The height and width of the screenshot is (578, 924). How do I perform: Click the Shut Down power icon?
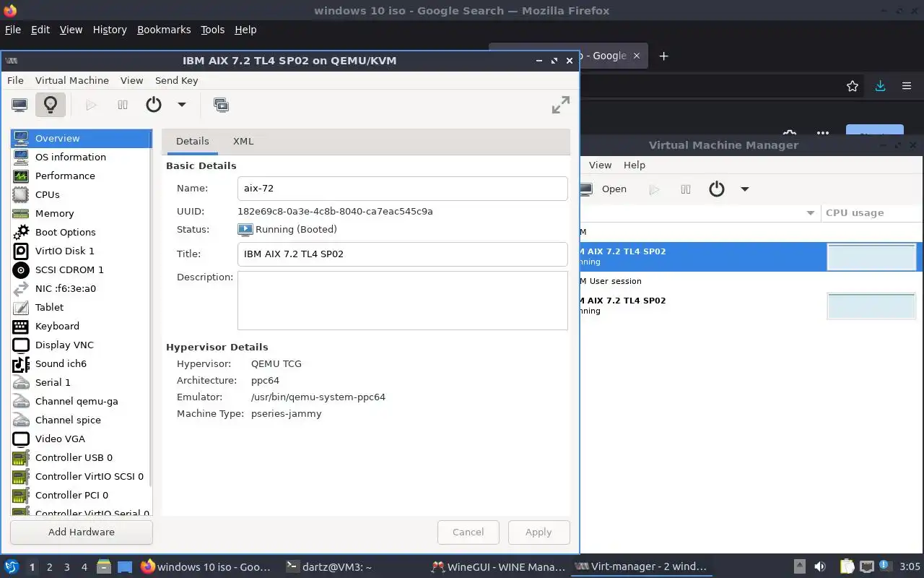[154, 105]
